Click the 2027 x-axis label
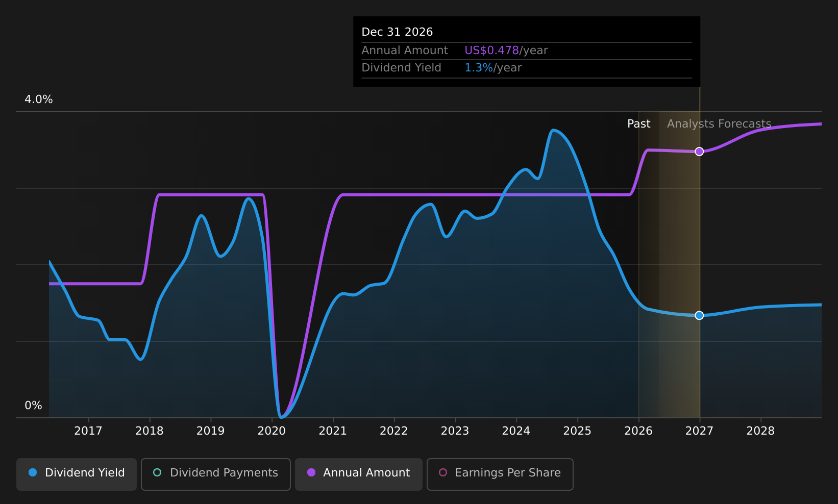Viewport: 838px width, 504px height. pos(699,431)
